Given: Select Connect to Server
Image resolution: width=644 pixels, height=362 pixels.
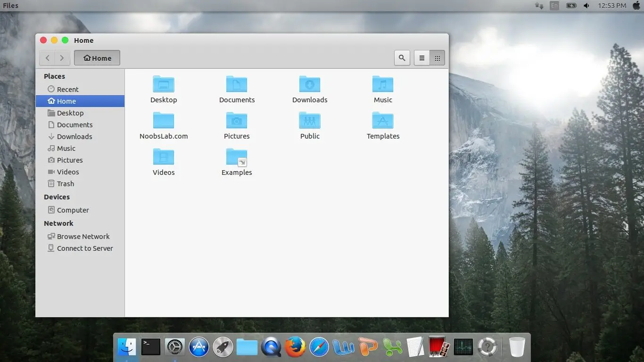Looking at the screenshot, I should pos(85,248).
